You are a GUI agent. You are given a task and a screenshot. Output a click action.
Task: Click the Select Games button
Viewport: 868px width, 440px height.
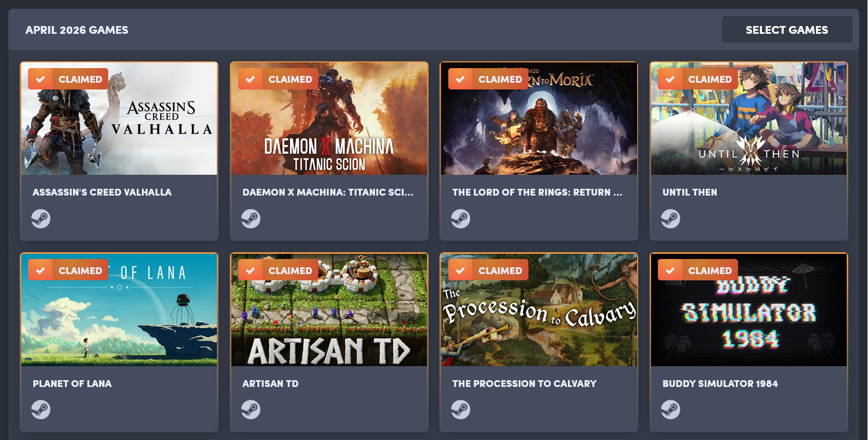click(787, 30)
